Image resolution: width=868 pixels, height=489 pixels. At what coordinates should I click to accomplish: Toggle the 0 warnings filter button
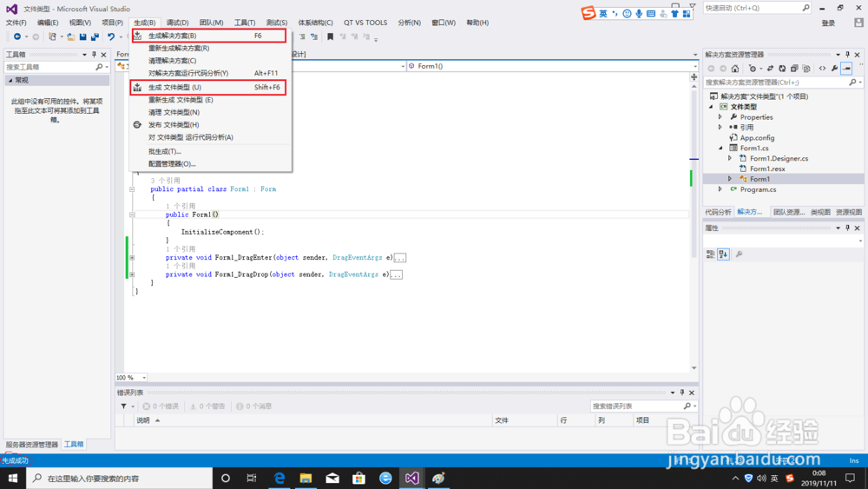pyautogui.click(x=207, y=406)
